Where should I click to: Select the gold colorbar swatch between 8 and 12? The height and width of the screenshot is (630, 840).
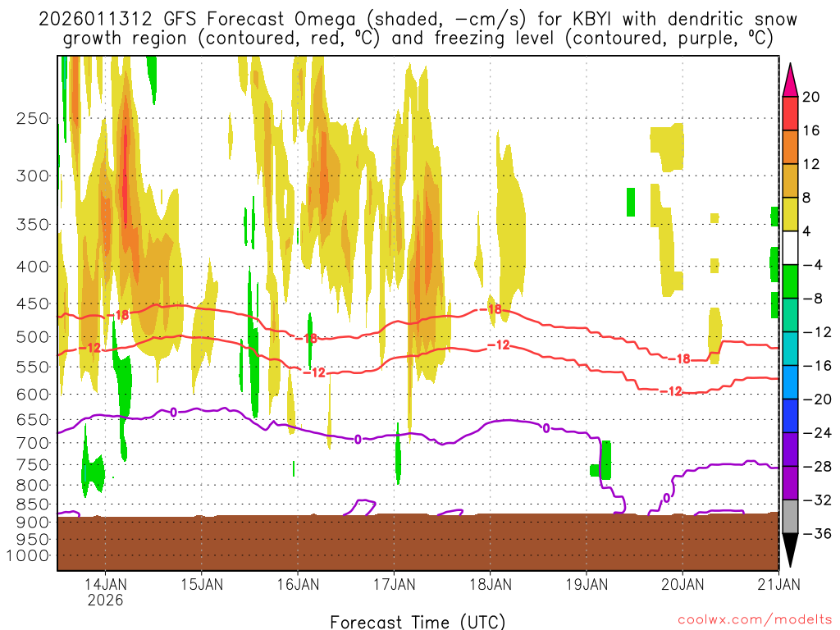point(790,180)
